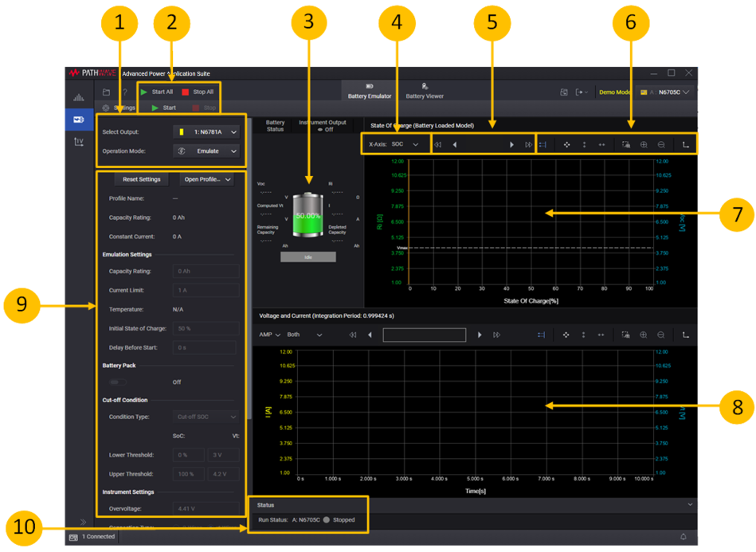This screenshot has height=552, width=756.
Task: Expand sidebar with double chevron icon
Action: click(x=83, y=522)
